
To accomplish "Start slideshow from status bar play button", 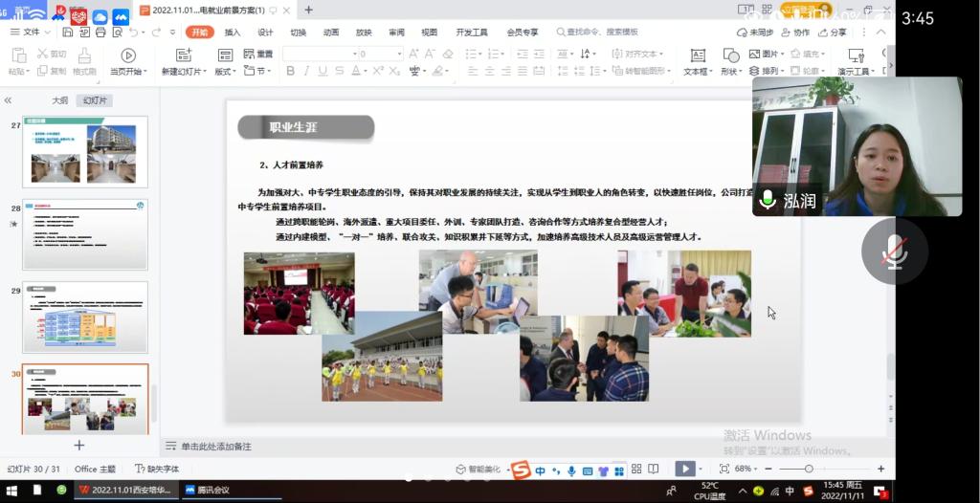I will pos(684,469).
